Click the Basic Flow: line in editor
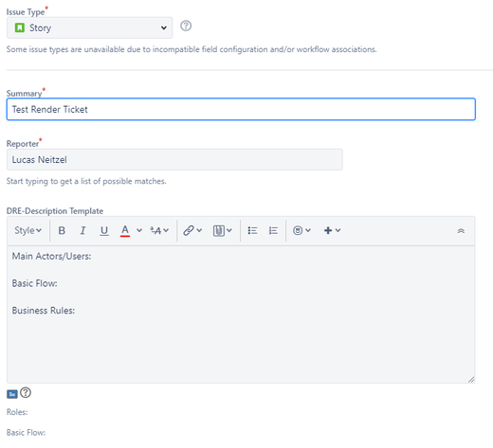493x448 pixels. (x=35, y=283)
